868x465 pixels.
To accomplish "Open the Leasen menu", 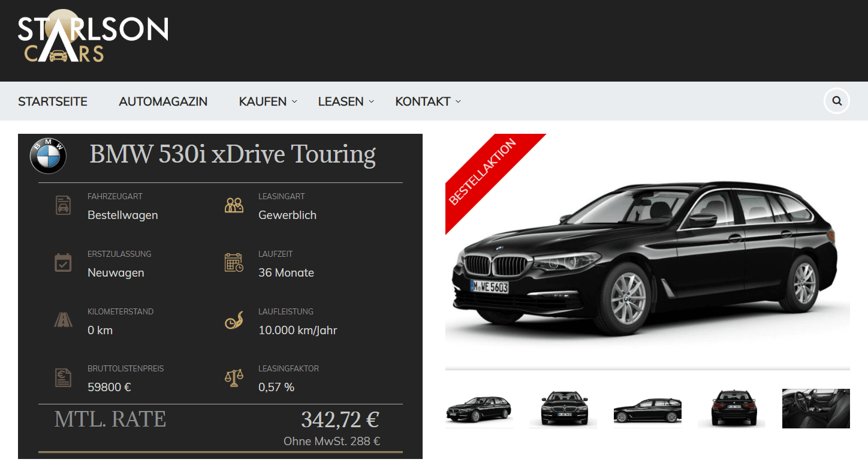I will 340,101.
